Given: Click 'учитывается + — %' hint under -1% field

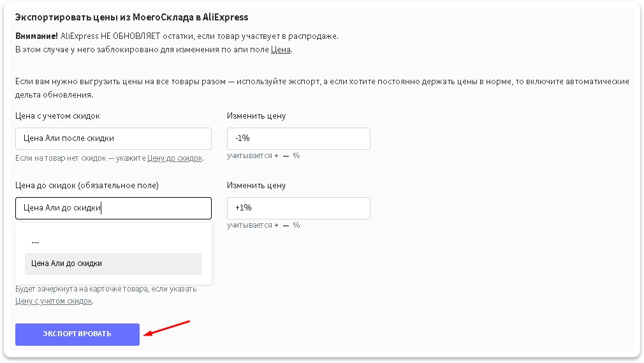Looking at the screenshot, I should 263,155.
